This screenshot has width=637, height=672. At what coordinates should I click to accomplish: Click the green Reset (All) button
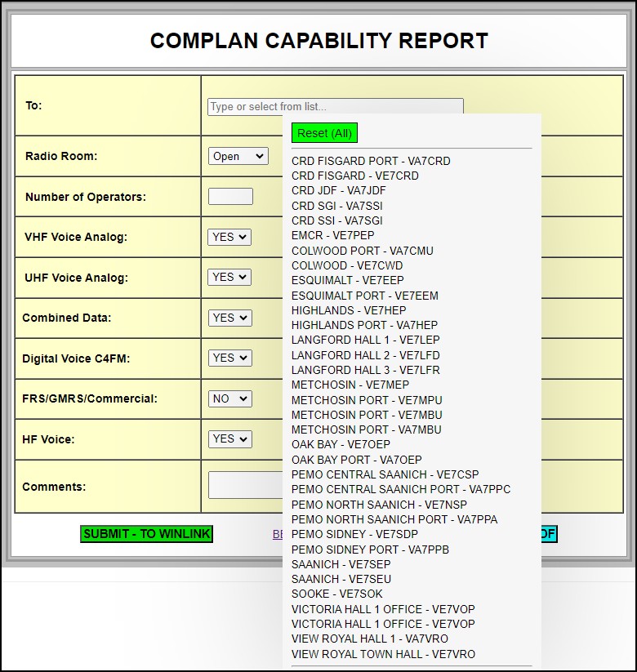tap(324, 133)
